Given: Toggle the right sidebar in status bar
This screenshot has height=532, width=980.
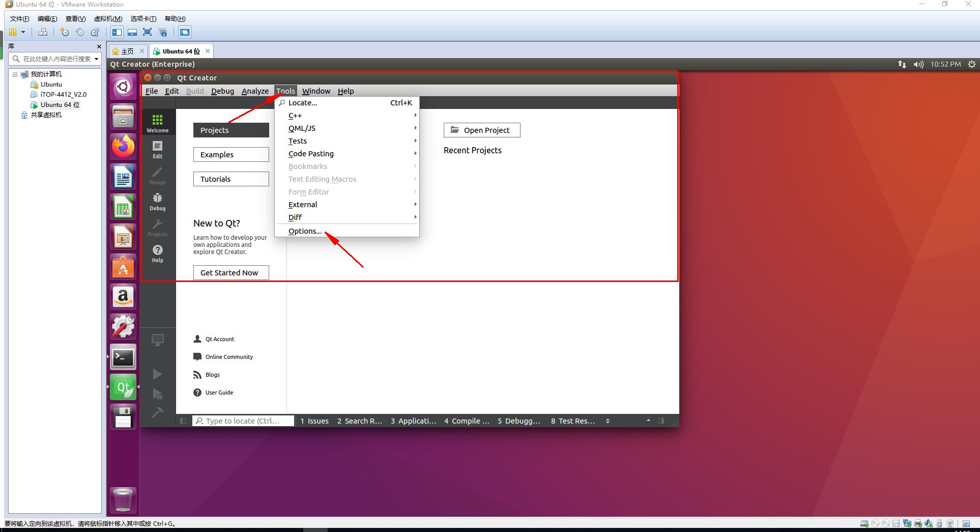Looking at the screenshot, I should click(661, 421).
